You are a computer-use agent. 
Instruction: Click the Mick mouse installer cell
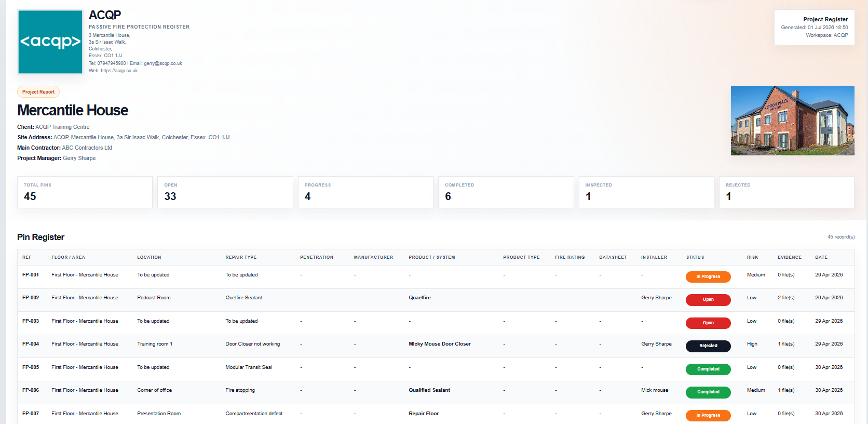click(x=655, y=390)
